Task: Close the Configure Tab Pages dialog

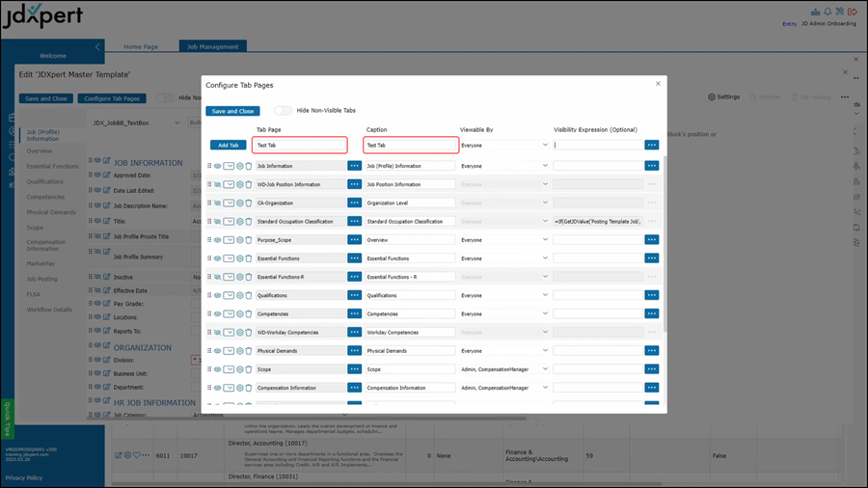Action: coord(659,84)
